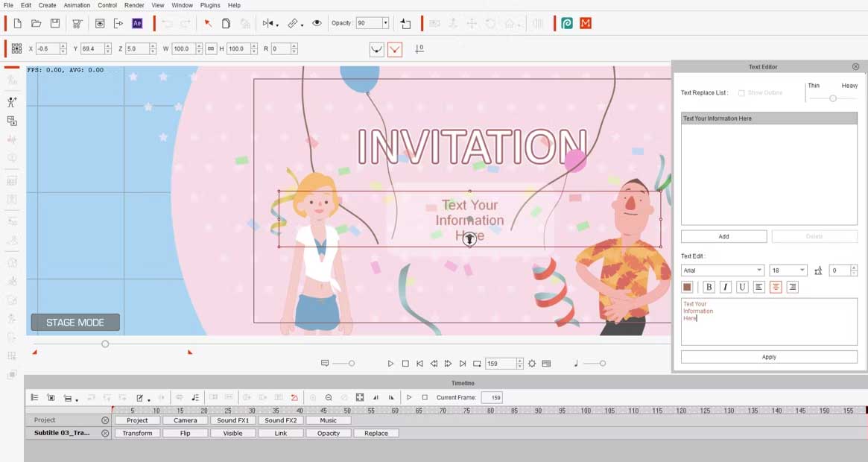Click the Preview eye icon in toolbar
Image resolution: width=868 pixels, height=462 pixels.
pyautogui.click(x=317, y=24)
